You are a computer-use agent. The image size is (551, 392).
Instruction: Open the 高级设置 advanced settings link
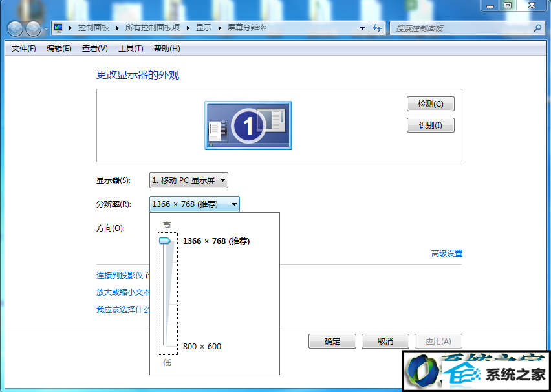(447, 254)
